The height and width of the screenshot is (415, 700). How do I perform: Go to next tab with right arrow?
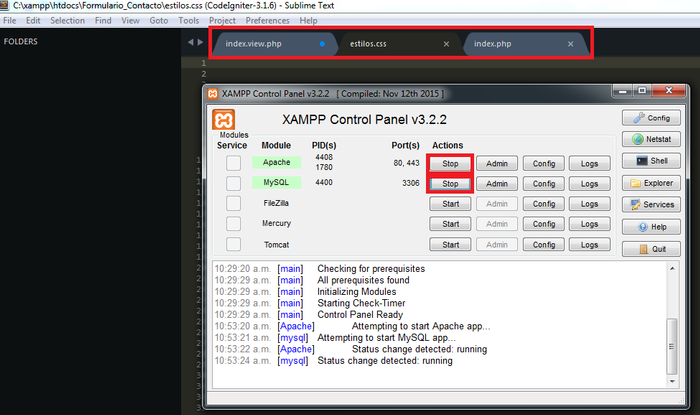[200, 42]
